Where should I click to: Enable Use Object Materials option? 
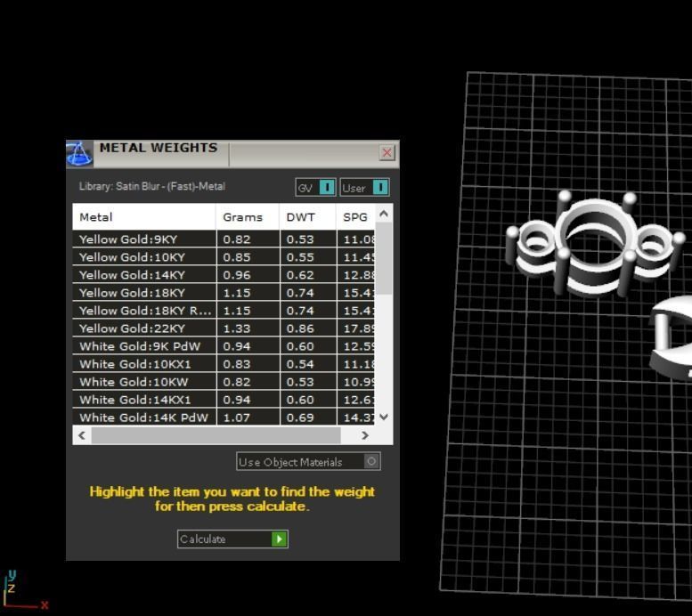coord(308,462)
